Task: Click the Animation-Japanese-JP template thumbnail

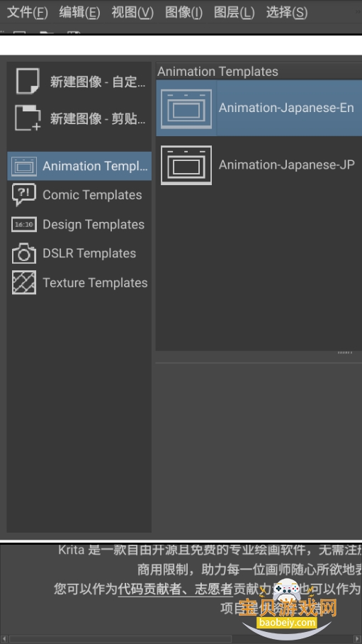Action: (x=186, y=165)
